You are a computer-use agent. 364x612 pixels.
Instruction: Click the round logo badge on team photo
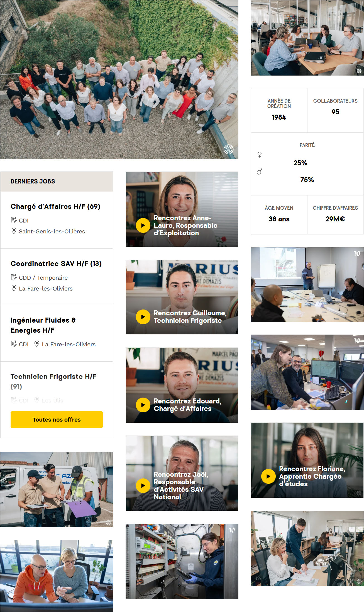(x=229, y=149)
